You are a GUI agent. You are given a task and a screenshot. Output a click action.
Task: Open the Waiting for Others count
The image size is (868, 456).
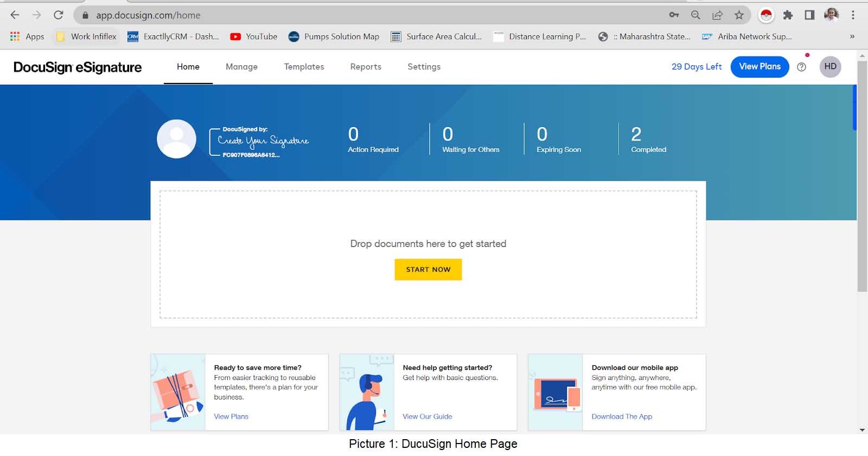[470, 140]
